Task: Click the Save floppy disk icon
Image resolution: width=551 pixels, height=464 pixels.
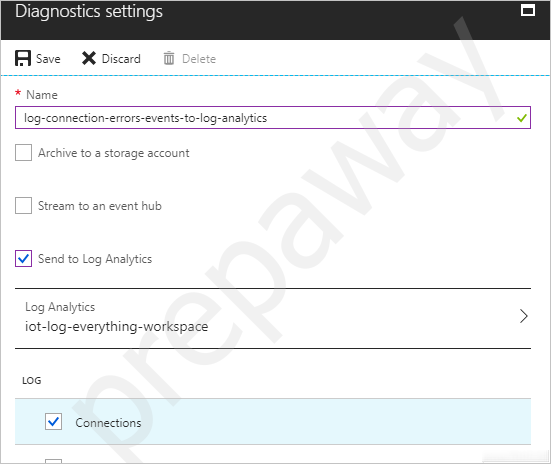Action: [23, 58]
